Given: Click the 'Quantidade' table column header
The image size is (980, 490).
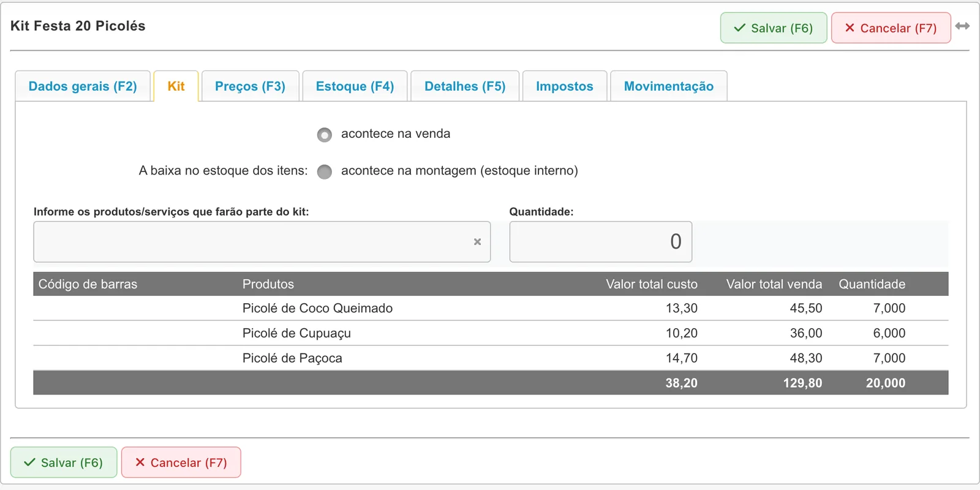Looking at the screenshot, I should pos(872,284).
